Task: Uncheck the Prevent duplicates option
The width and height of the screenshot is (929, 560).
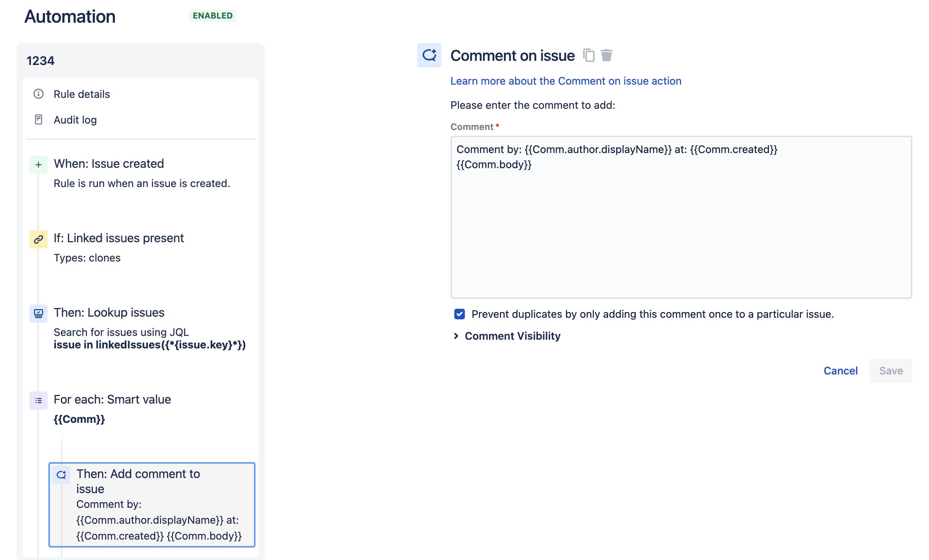Action: point(459,314)
